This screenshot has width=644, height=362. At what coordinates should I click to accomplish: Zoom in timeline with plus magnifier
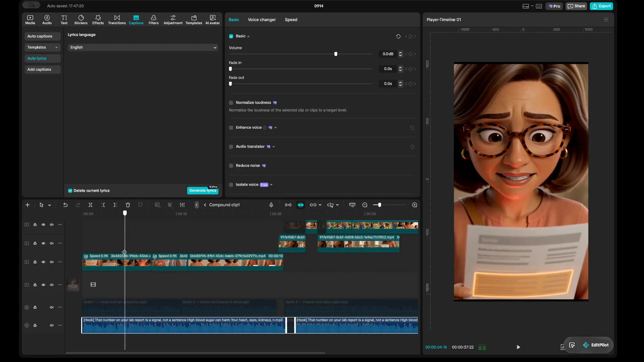415,205
